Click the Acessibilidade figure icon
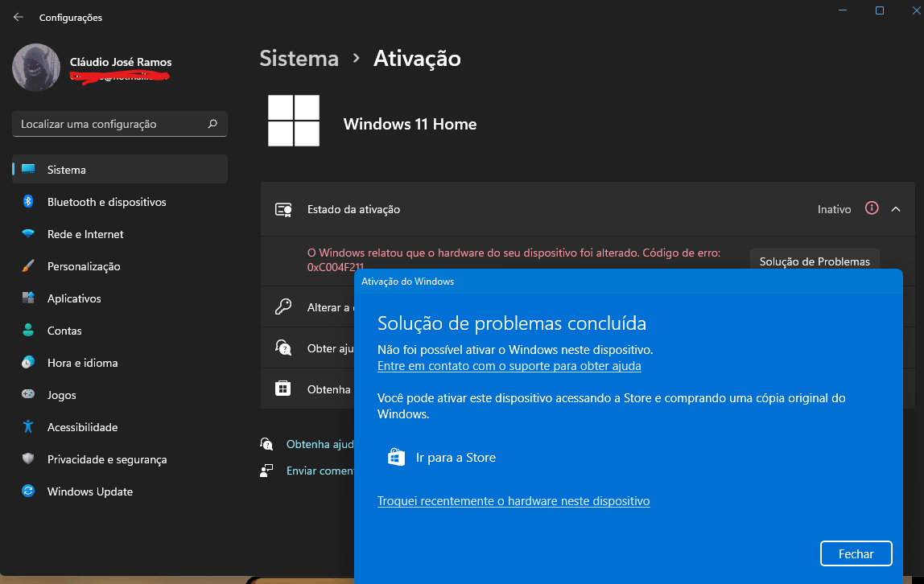 27,427
